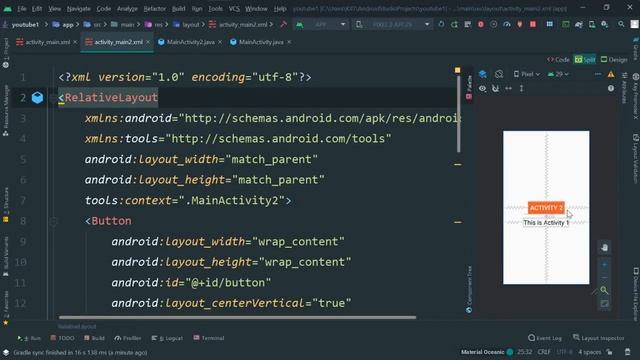Click the editor horizontal scrollbar
640x360 pixels.
(237, 317)
